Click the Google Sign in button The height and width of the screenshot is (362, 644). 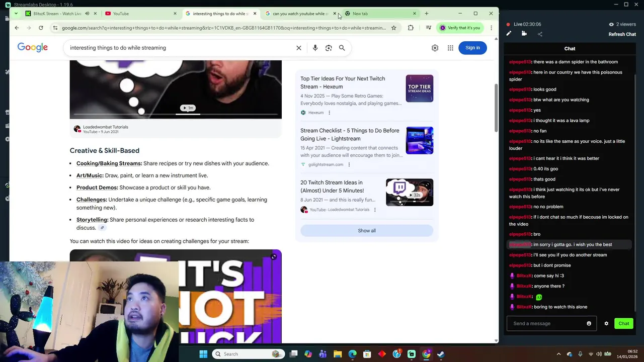coord(472,48)
